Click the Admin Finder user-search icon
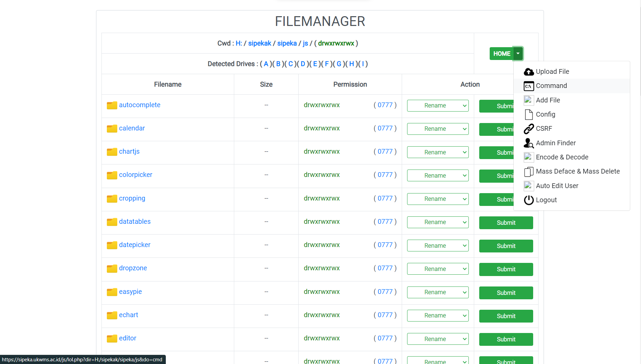 529,143
